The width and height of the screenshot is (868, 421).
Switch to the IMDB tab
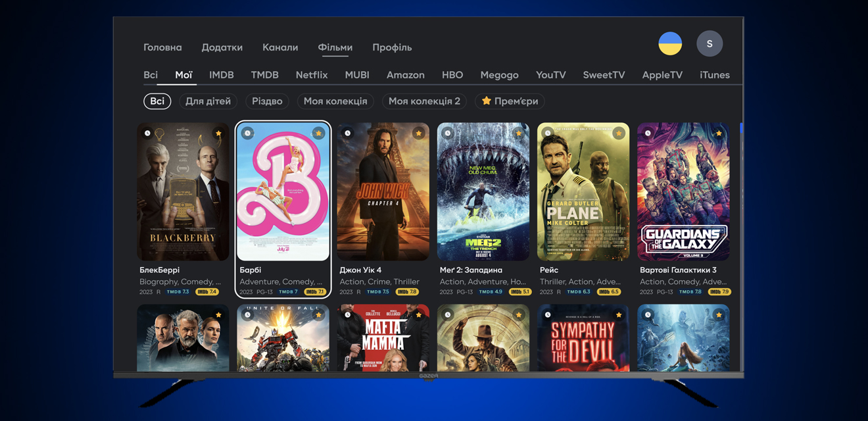tap(222, 75)
